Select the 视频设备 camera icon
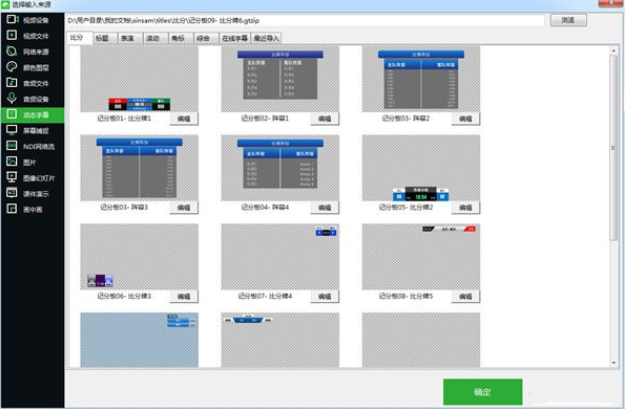The height and width of the screenshot is (409, 625). (11, 19)
